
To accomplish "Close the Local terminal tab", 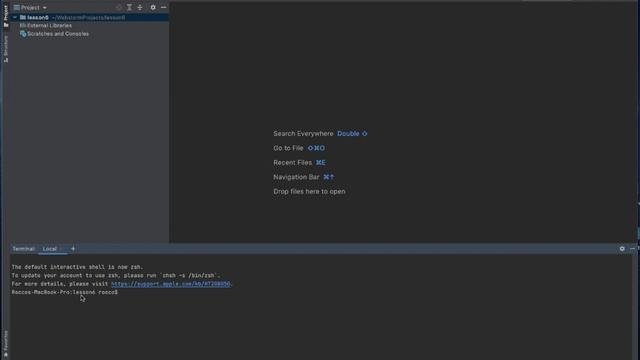I will 61,249.
